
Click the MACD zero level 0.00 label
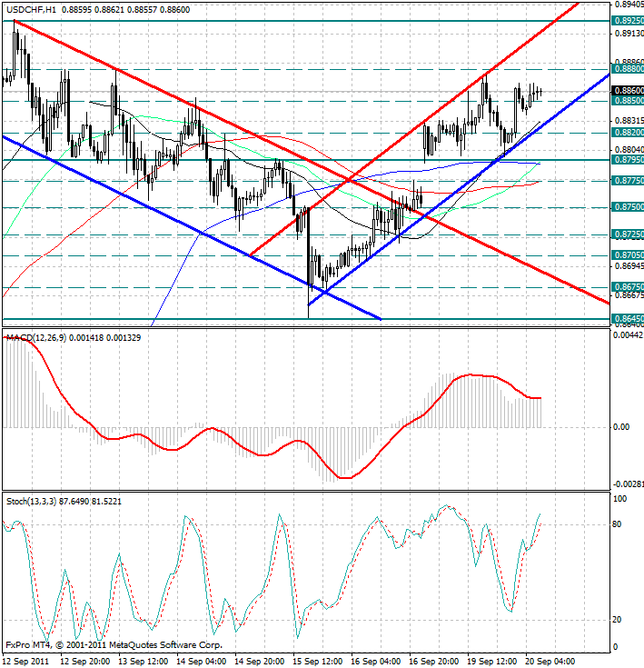(x=621, y=427)
